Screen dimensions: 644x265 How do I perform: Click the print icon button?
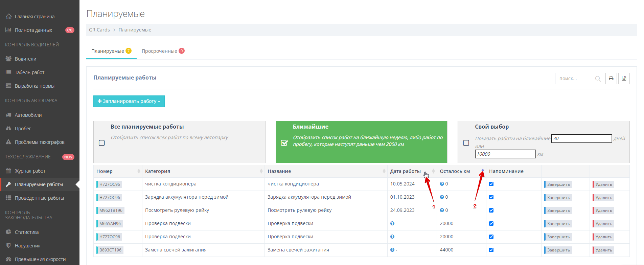[x=611, y=79]
